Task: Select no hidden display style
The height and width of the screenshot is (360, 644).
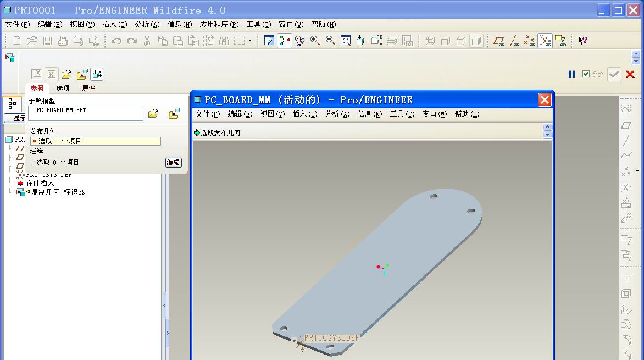Action: pyautogui.click(x=461, y=41)
